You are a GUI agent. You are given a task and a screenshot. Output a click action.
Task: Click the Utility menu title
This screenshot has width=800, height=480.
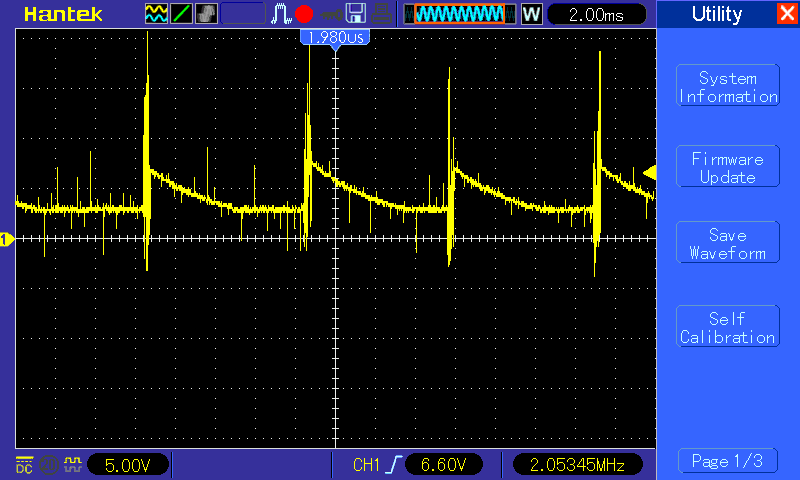(x=717, y=14)
